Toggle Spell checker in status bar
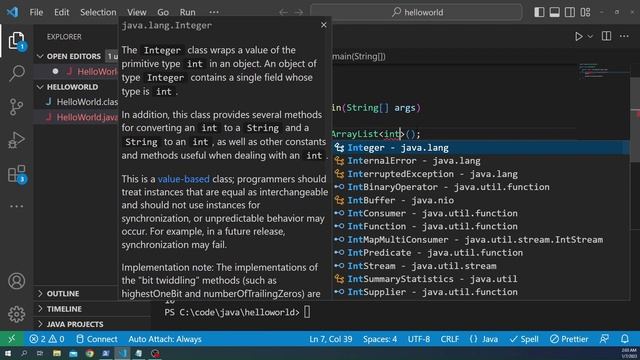Screen dimensions: 640x360 (x=524, y=339)
